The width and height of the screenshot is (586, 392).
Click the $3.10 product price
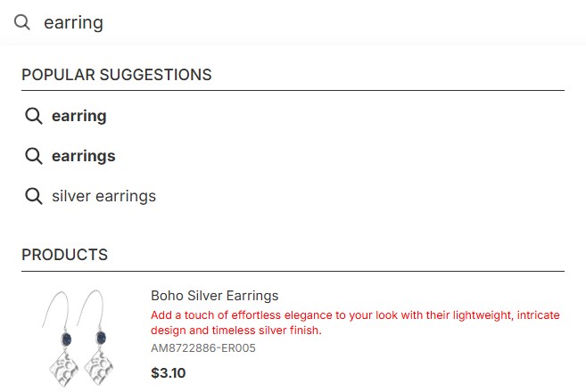point(168,372)
